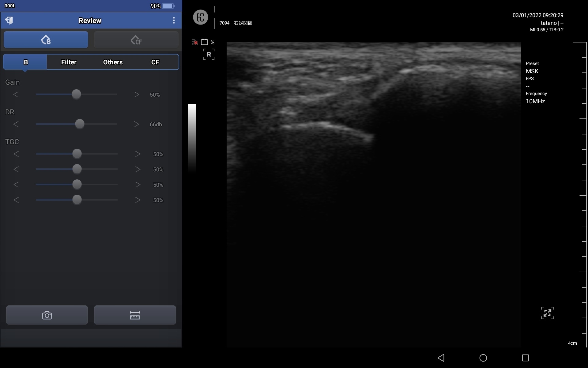Click first TGC slider handle
The image size is (588, 368).
pos(77,154)
